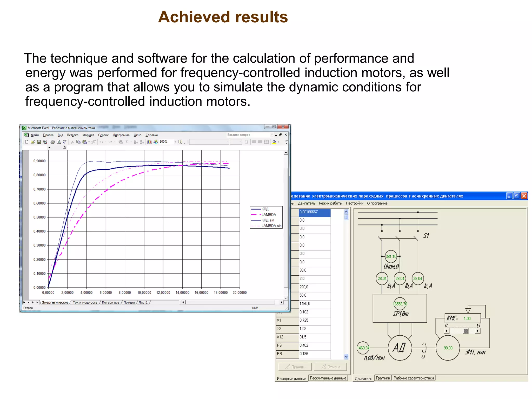This screenshot has height=399, width=532.
Task: Go to the last sheet tab navigation arrow
Action: [37, 302]
